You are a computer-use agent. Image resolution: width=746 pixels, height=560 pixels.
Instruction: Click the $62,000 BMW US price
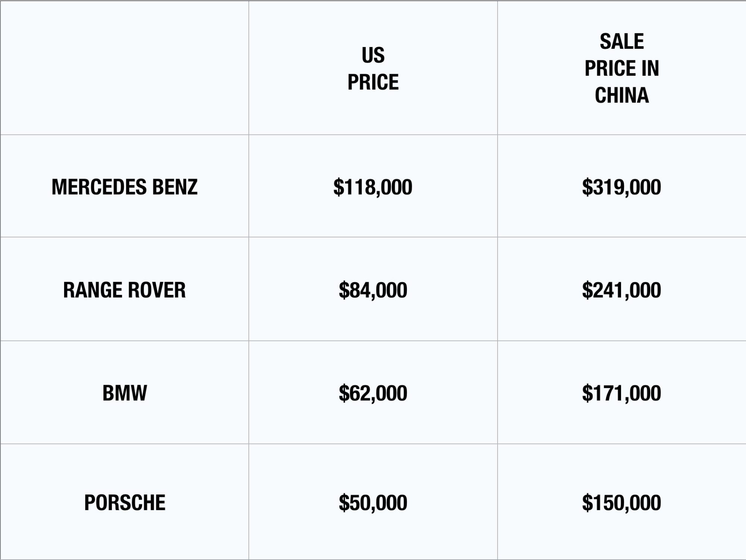373,393
